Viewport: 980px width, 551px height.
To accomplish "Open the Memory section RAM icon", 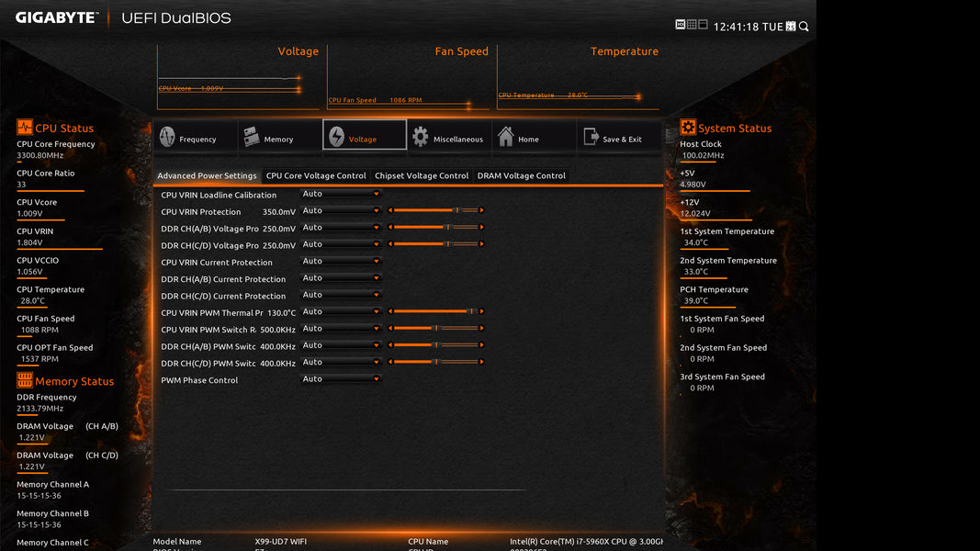I will click(251, 137).
